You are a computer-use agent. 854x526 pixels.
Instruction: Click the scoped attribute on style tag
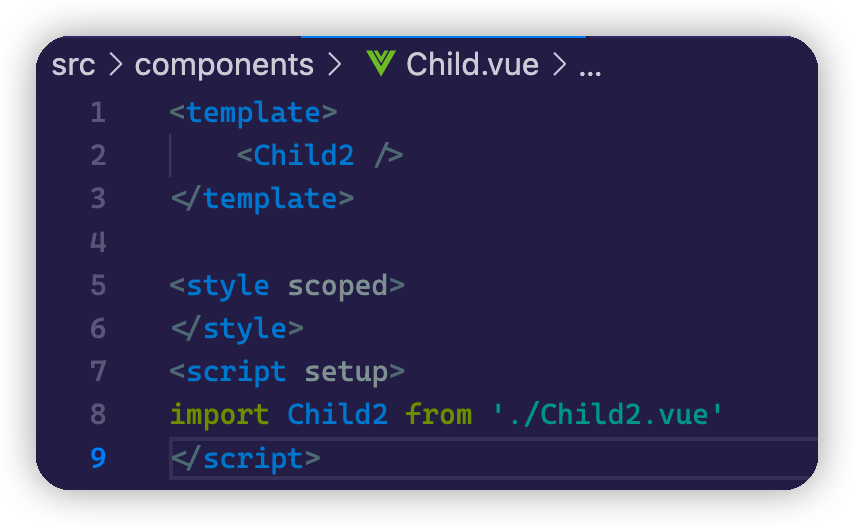pyautogui.click(x=338, y=285)
